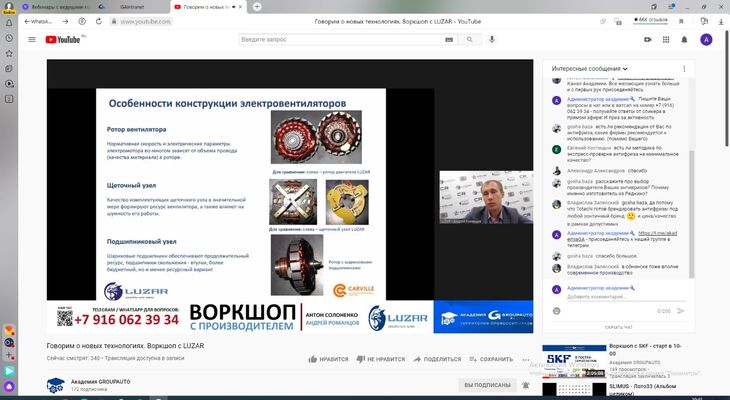Open the Воркшоп с SKF video thumbnail
Viewport: 730px width, 400px height.
574,361
